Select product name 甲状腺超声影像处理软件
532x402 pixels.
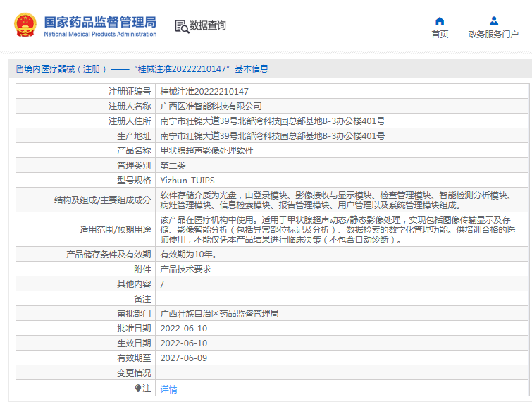coord(206,151)
